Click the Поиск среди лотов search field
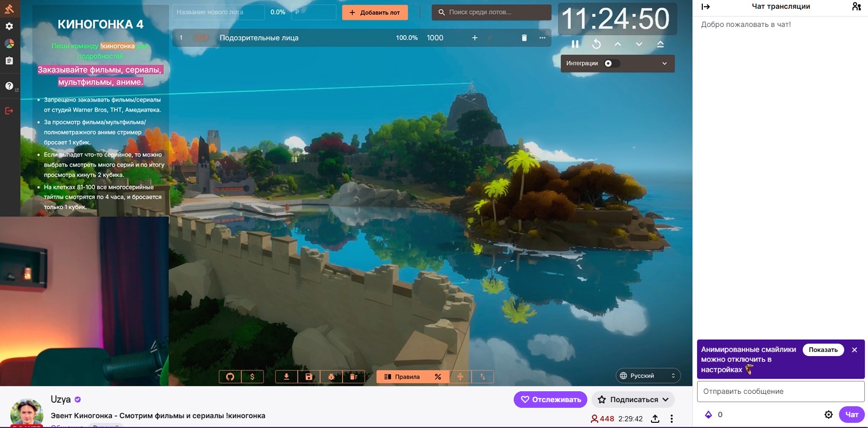Viewport: 868px width, 428px height. (x=491, y=12)
